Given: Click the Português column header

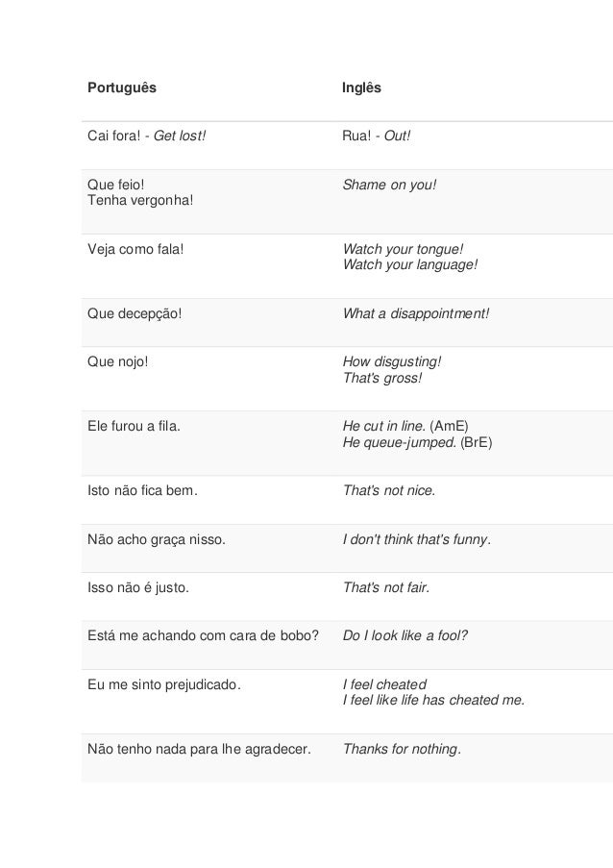Looking at the screenshot, I should (122, 88).
